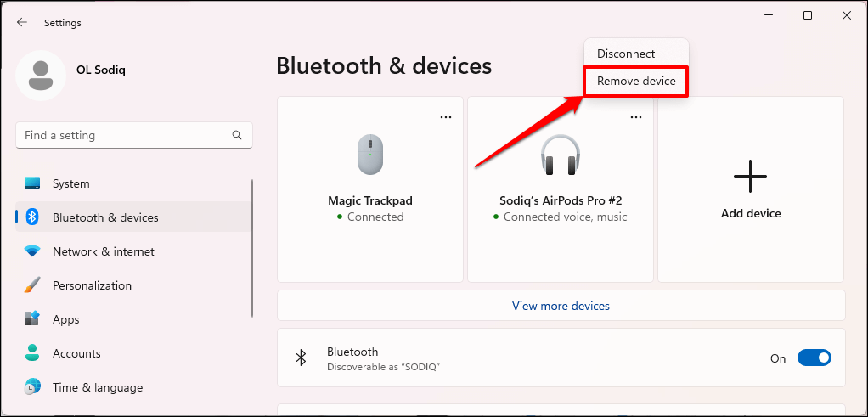Screen dimensions: 868x417
Task: Click the Magic Trackpad mouse icon
Action: [370, 155]
